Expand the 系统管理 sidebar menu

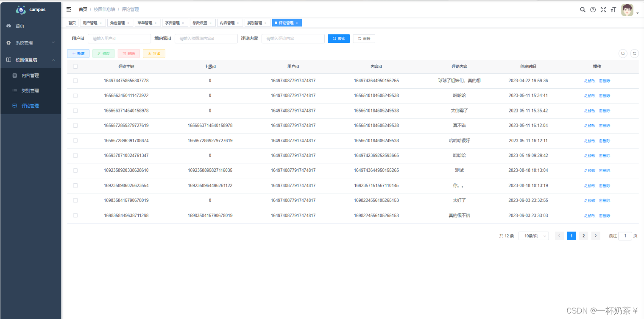pos(31,43)
